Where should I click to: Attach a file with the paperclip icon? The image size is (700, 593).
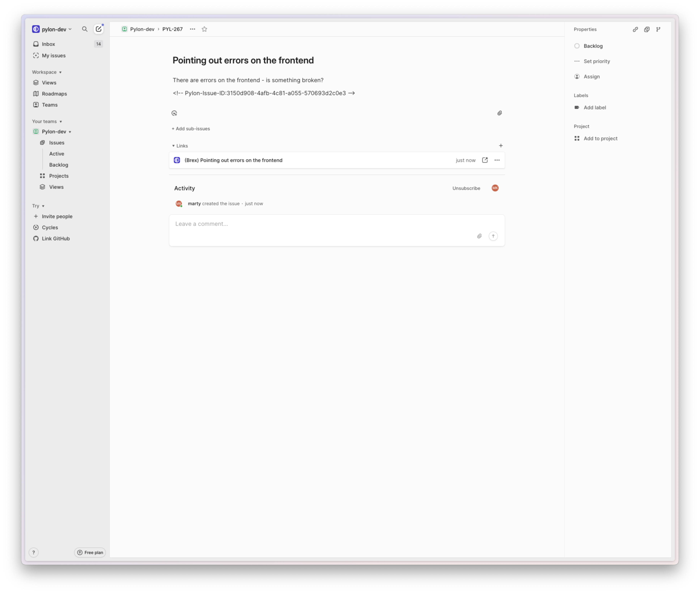[500, 113]
